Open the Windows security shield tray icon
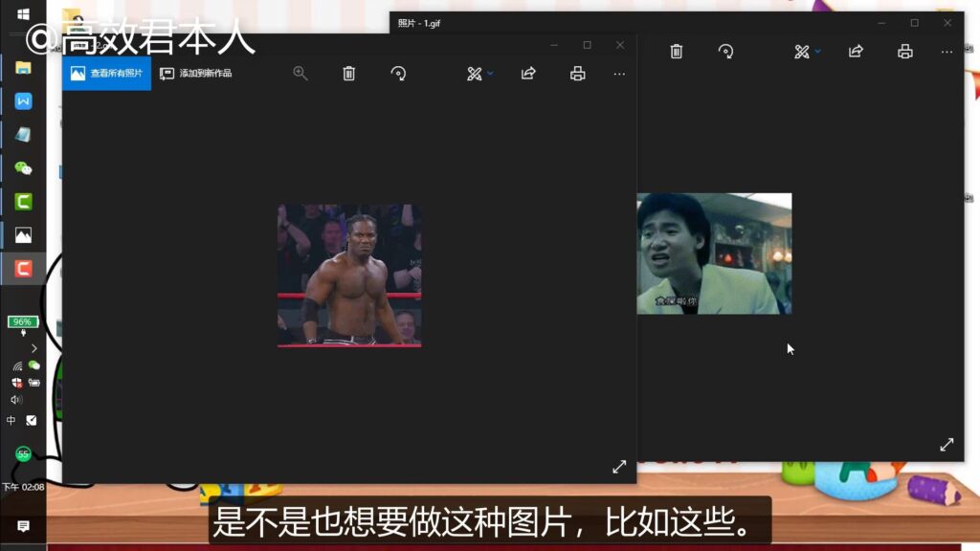Screen dimensions: 980x551 tap(17, 383)
